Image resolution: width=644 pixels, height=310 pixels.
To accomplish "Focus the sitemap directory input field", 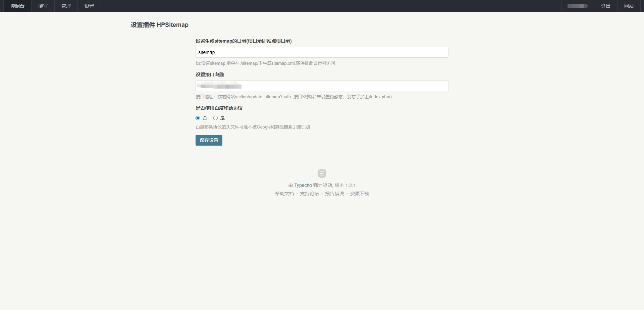I will coord(322,52).
